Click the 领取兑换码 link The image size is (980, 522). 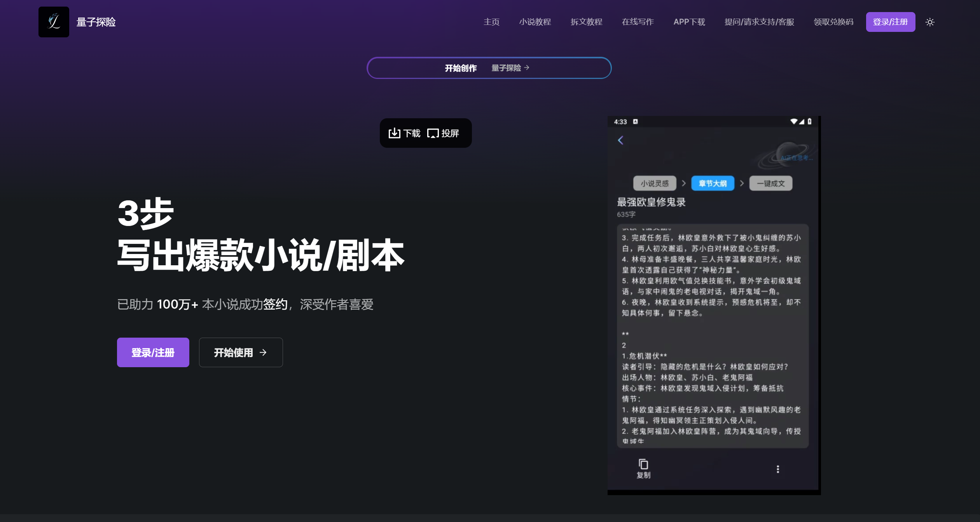click(833, 22)
